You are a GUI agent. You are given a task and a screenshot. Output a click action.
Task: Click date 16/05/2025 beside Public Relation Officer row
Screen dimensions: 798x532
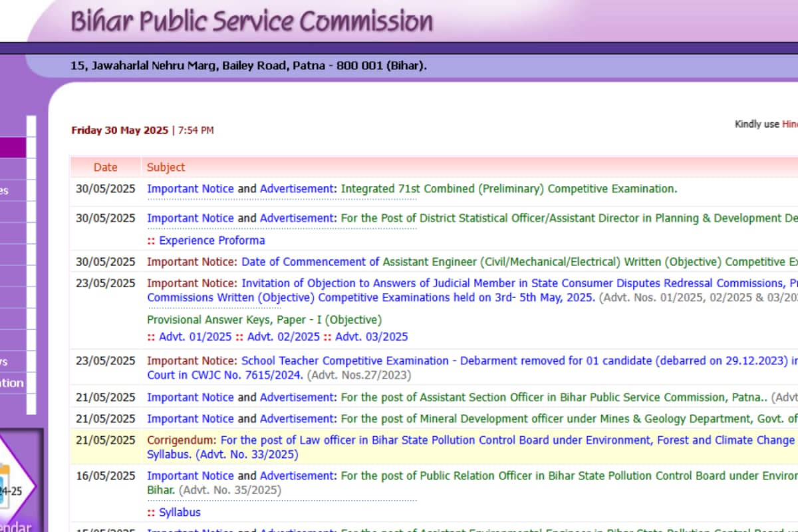click(106, 476)
